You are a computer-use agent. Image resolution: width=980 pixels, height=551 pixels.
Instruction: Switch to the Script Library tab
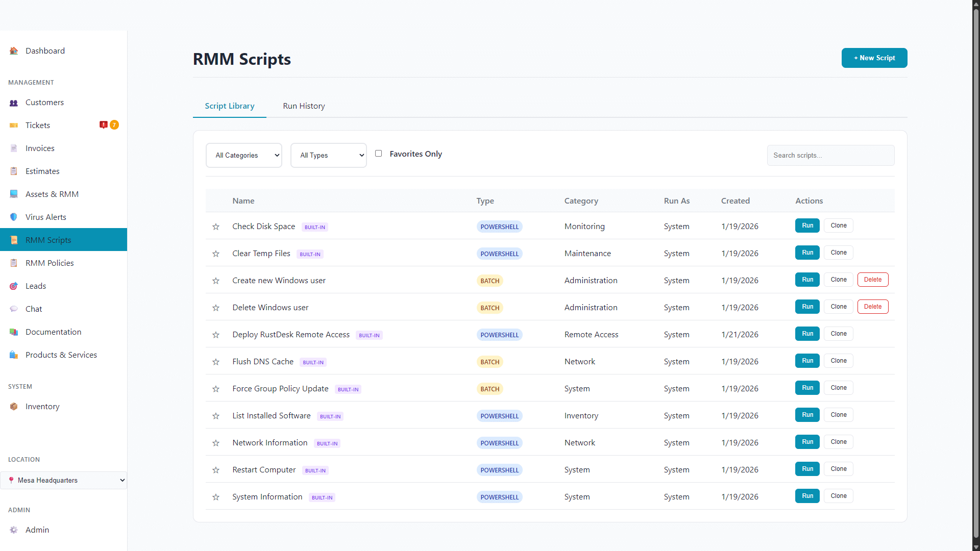(x=230, y=106)
